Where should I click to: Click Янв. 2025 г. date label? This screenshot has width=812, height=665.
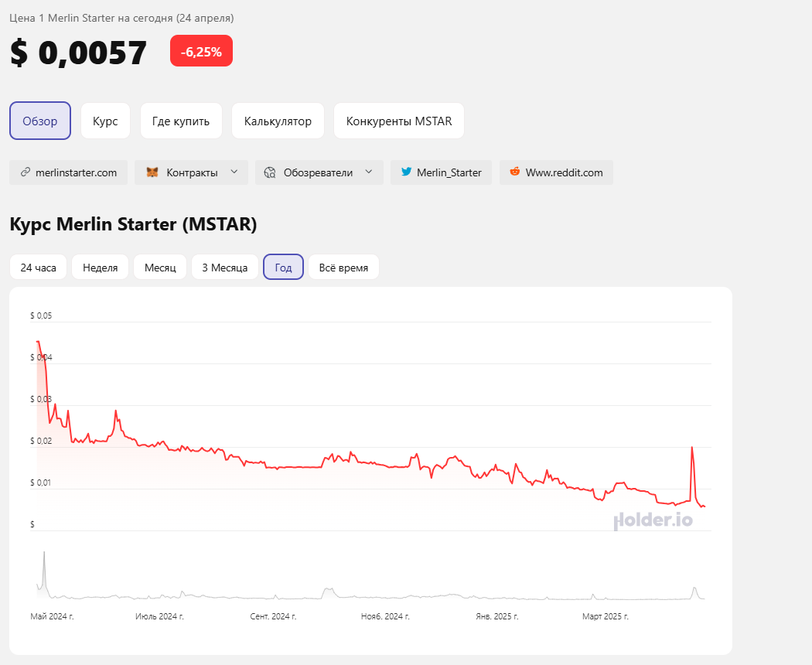pyautogui.click(x=497, y=616)
